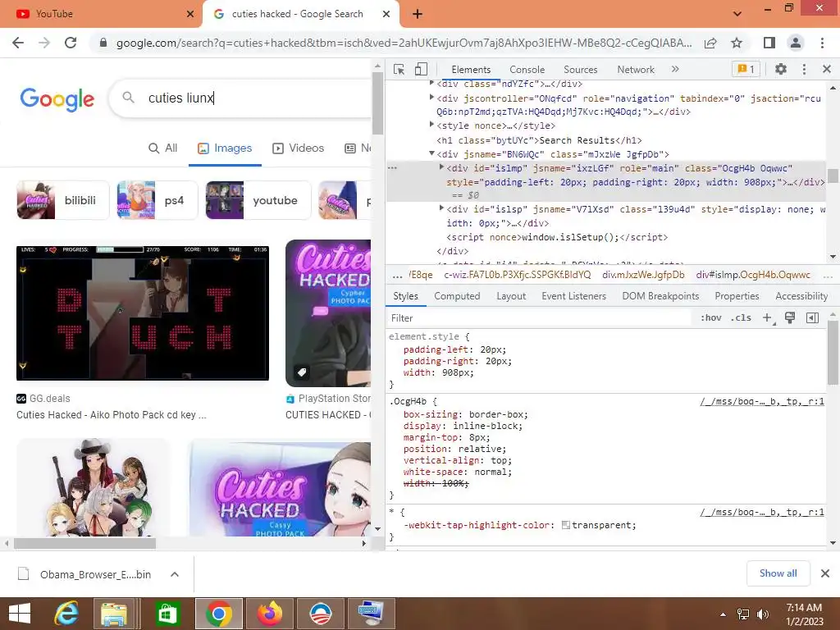Switch to Videos search results
Screen dimensions: 840x630
pos(299,148)
